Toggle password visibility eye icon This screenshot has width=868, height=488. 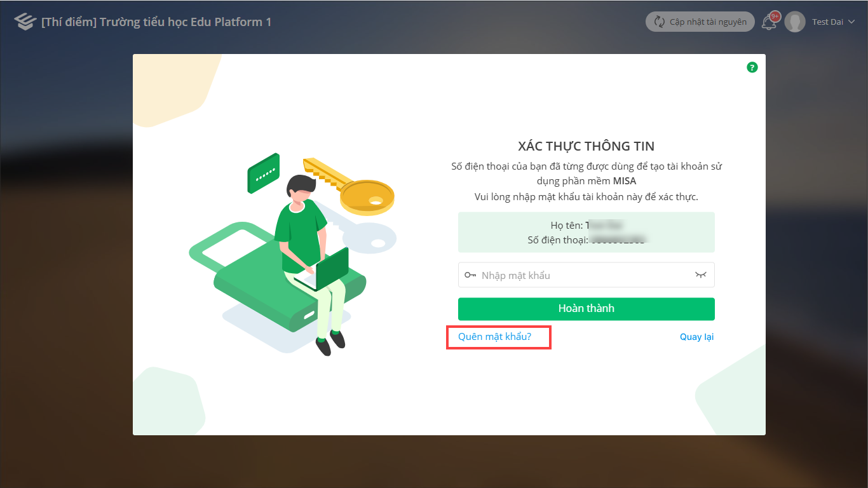click(701, 275)
